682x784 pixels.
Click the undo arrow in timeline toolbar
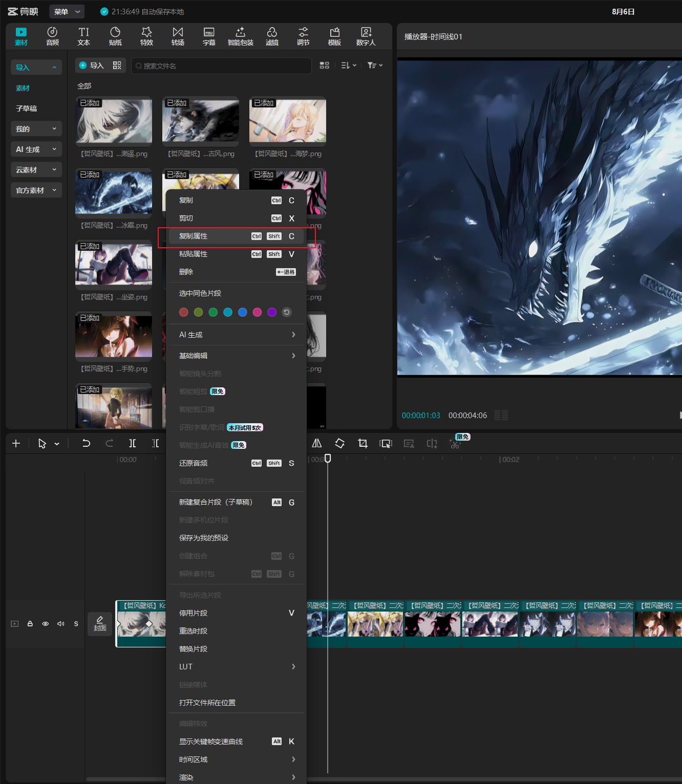click(x=86, y=443)
